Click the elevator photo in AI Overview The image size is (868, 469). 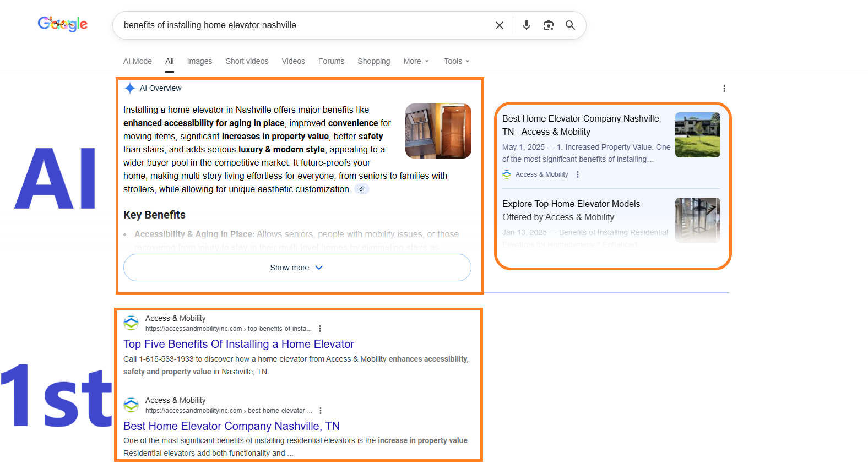pyautogui.click(x=438, y=131)
